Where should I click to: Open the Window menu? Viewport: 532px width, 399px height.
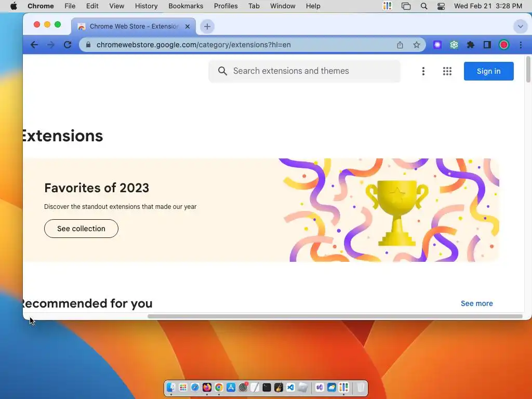pyautogui.click(x=283, y=6)
